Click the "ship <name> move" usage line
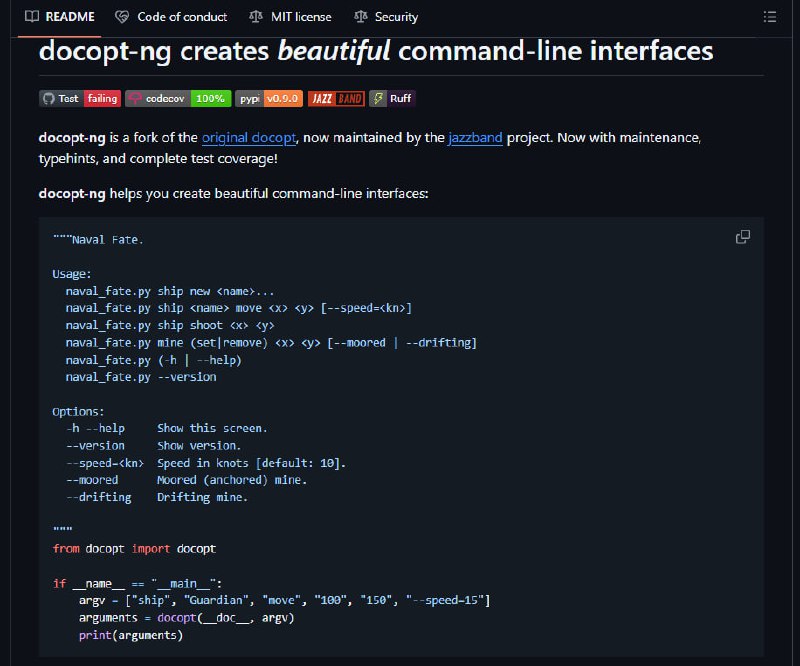The image size is (800, 666). click(239, 308)
